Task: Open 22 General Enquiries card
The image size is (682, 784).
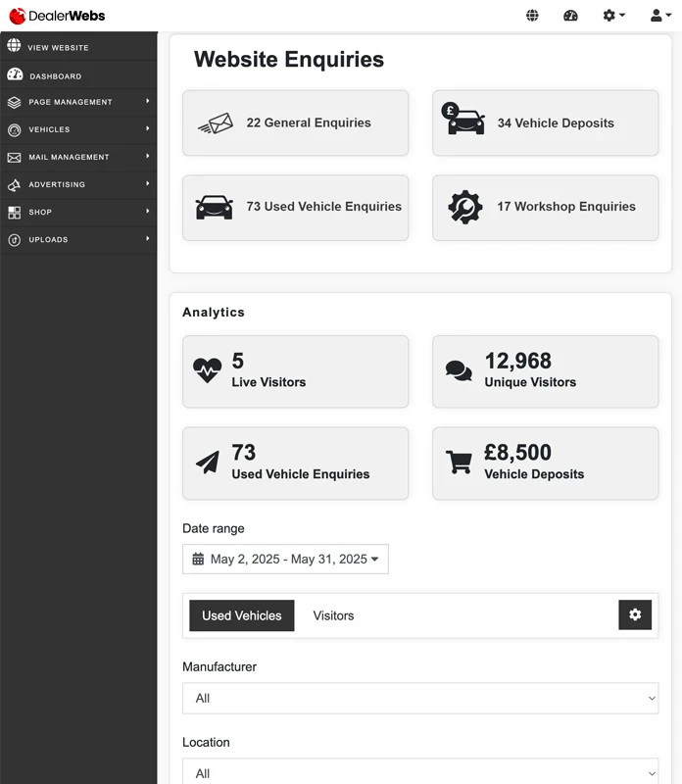Action: [296, 123]
